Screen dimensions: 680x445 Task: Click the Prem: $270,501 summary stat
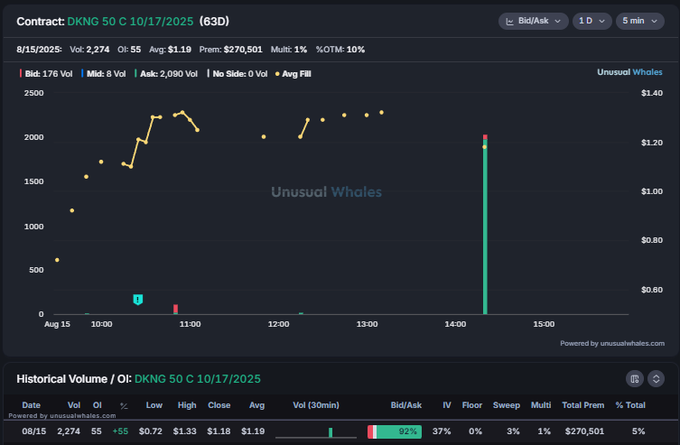click(231, 49)
